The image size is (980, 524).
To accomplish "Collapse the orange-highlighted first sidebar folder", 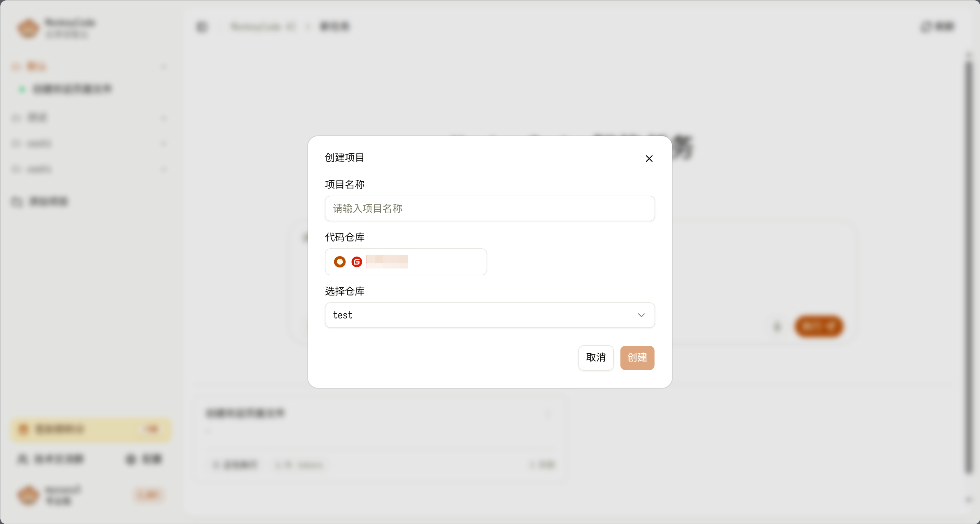I will click(164, 67).
